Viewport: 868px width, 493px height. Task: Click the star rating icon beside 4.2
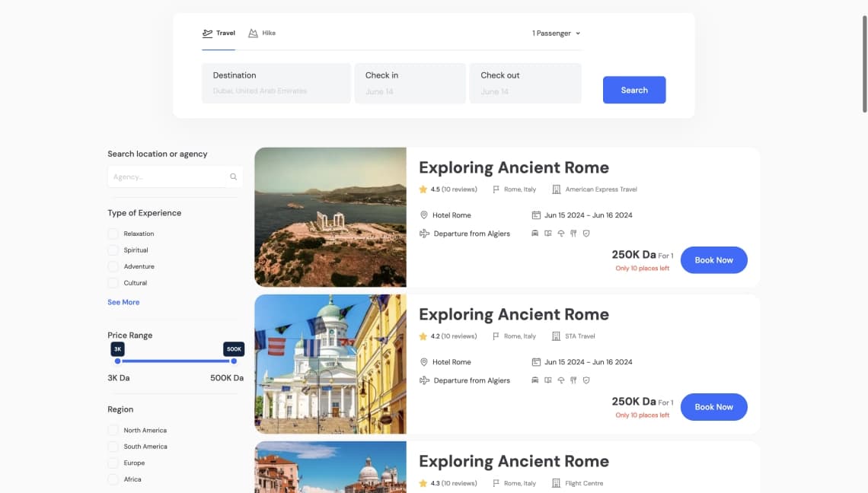point(423,336)
